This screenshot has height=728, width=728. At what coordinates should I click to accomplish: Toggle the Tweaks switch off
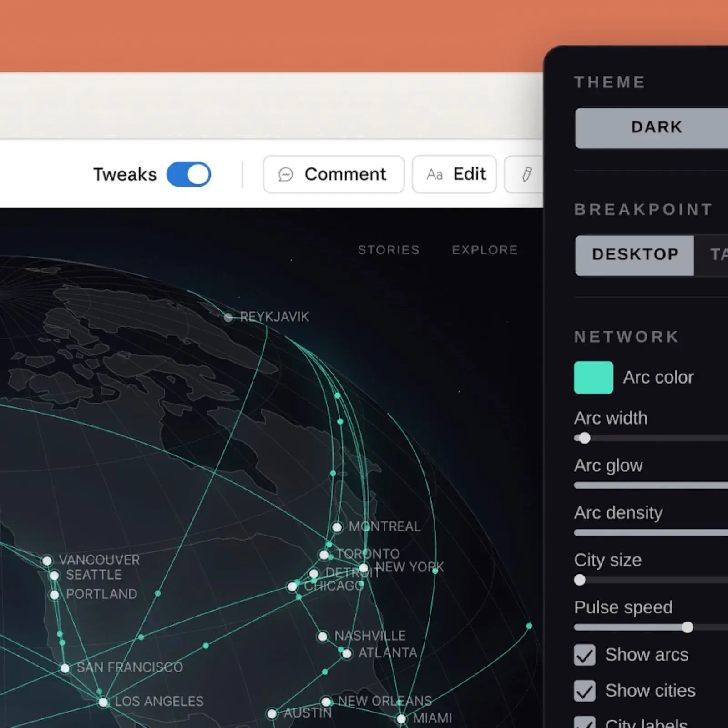[x=190, y=174]
